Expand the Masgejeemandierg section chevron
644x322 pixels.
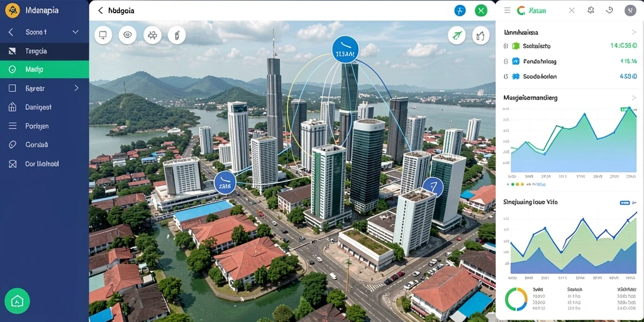tap(634, 97)
